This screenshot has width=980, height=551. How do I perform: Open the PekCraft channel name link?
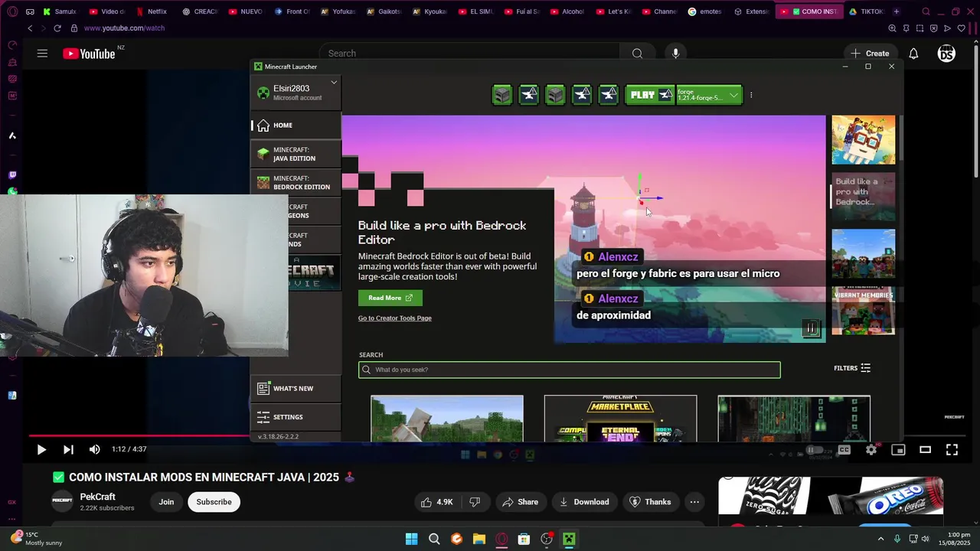tap(98, 497)
